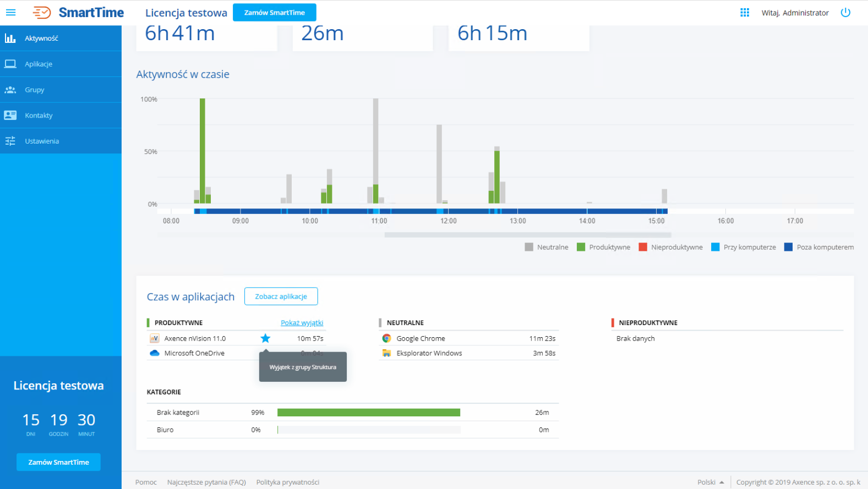
Task: Click the Zobacz aplikacje button
Action: tap(281, 296)
